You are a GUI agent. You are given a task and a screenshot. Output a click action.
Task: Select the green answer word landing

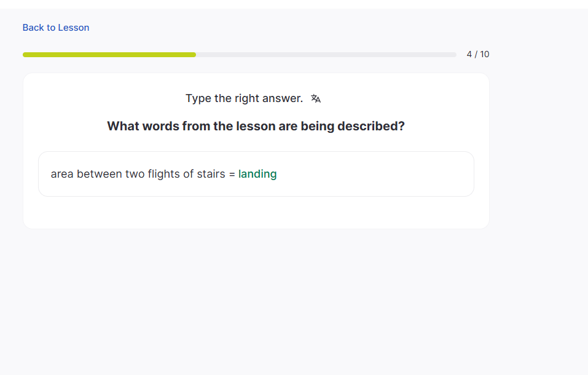coord(257,174)
